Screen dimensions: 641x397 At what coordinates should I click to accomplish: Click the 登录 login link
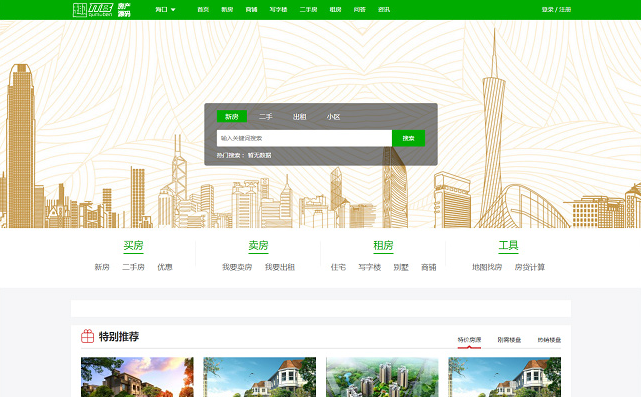pos(547,9)
